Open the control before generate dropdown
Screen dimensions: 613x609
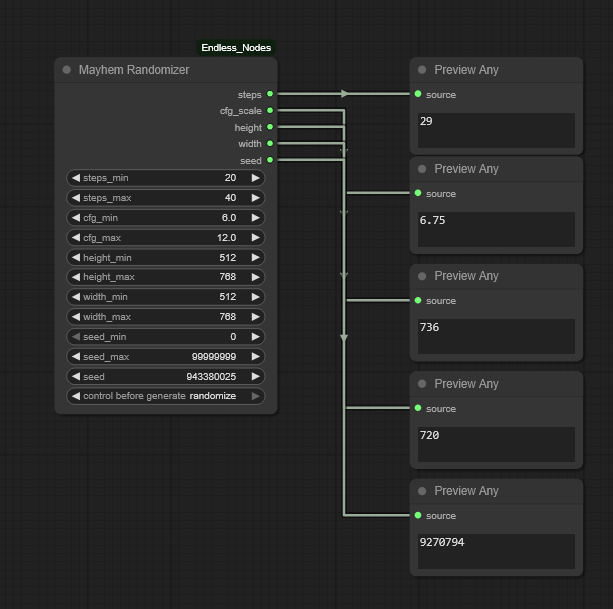165,396
